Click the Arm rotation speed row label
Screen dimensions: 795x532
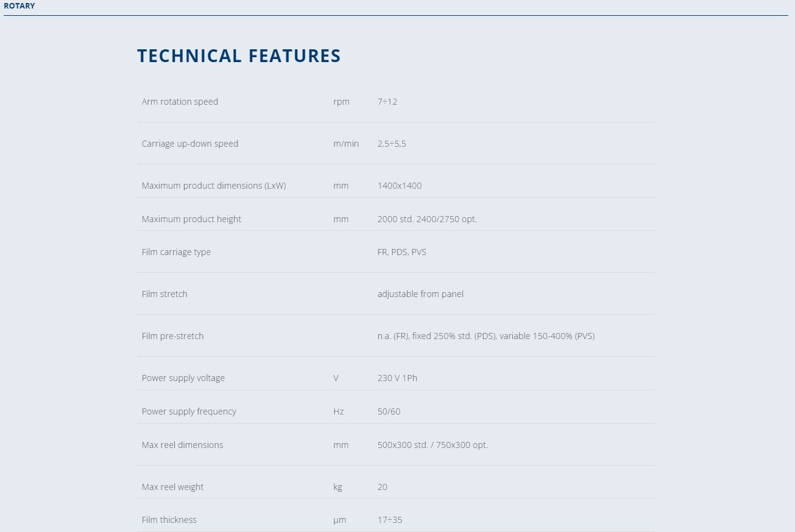pos(180,102)
